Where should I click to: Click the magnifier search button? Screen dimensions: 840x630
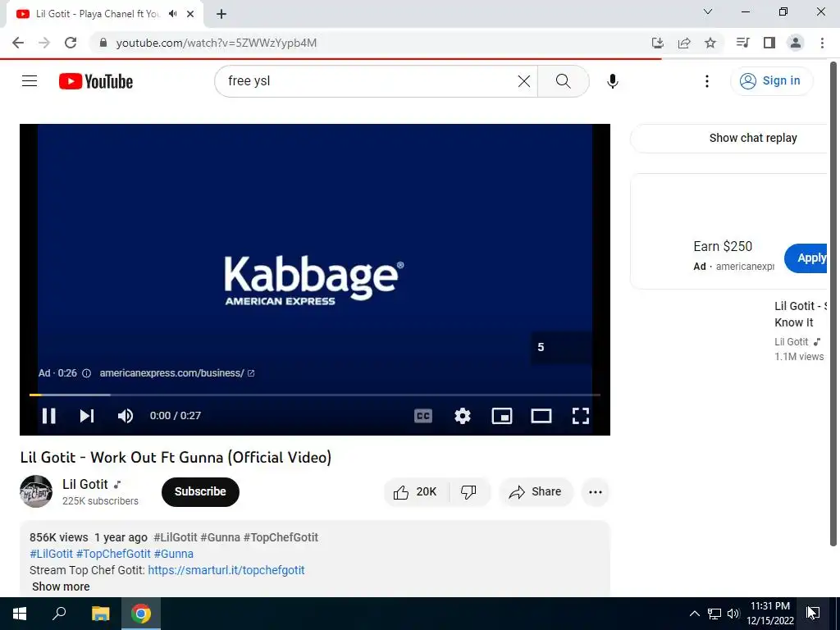click(x=563, y=81)
